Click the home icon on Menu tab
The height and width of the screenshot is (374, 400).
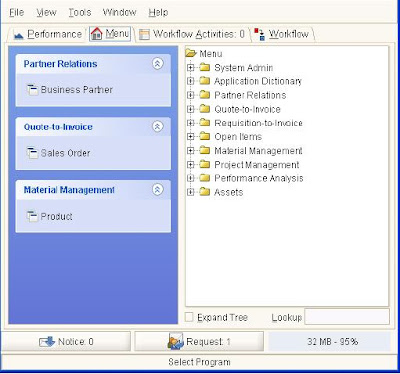(97, 34)
